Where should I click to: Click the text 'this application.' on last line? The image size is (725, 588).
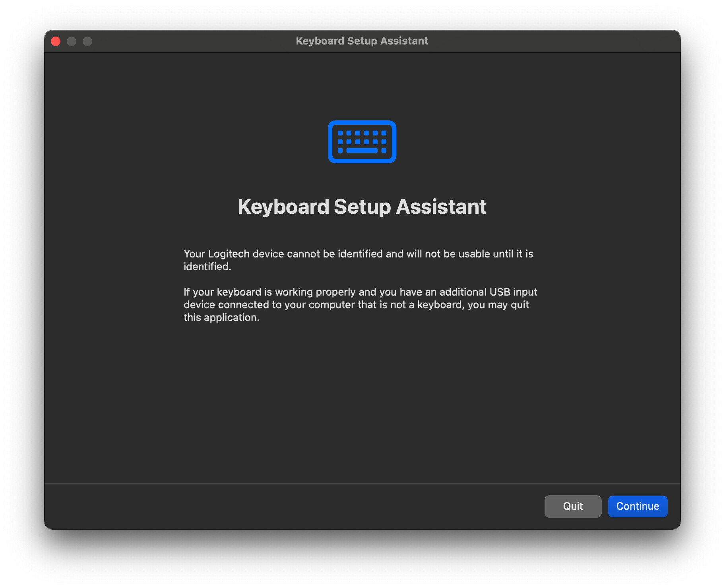click(x=221, y=317)
